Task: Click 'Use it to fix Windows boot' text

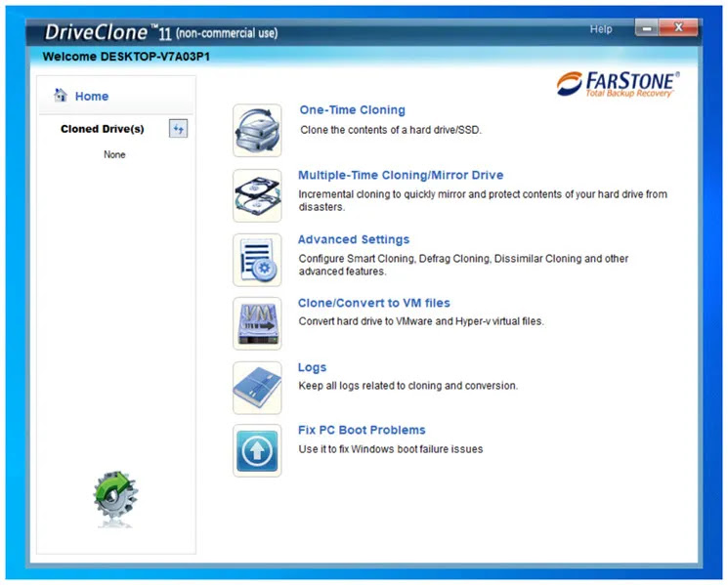Action: pos(391,449)
